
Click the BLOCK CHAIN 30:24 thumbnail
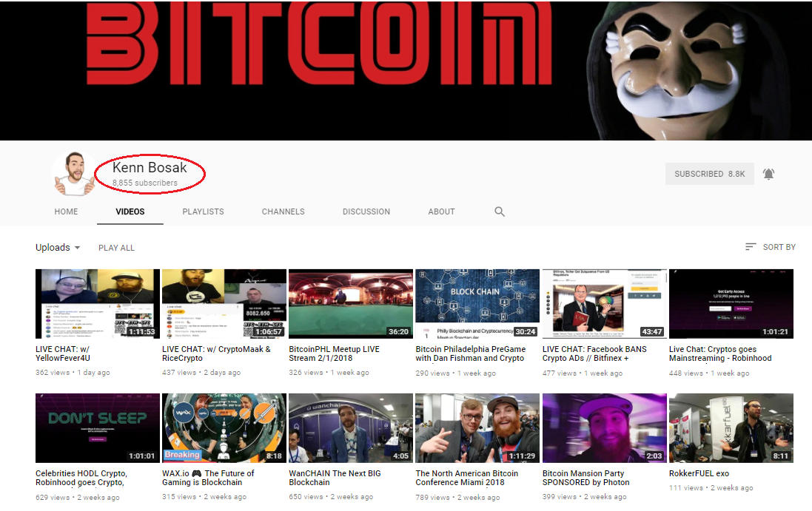(477, 304)
